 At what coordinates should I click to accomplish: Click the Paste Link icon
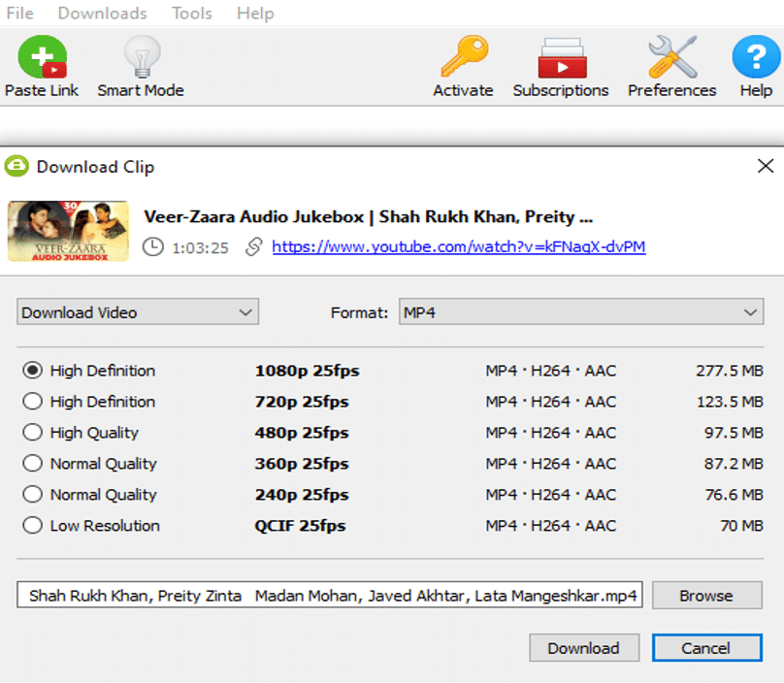41,56
